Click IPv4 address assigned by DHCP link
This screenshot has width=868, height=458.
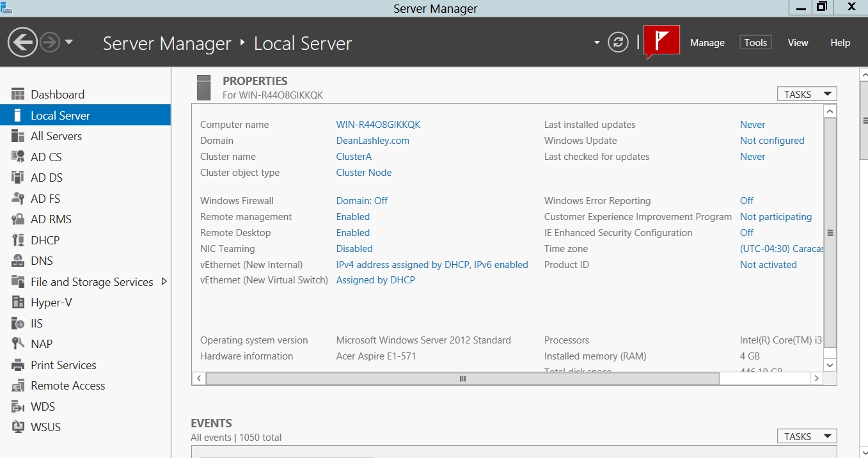point(432,265)
